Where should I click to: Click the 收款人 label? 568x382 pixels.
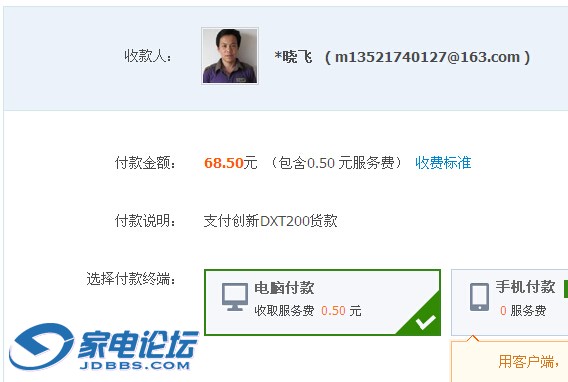pos(148,56)
